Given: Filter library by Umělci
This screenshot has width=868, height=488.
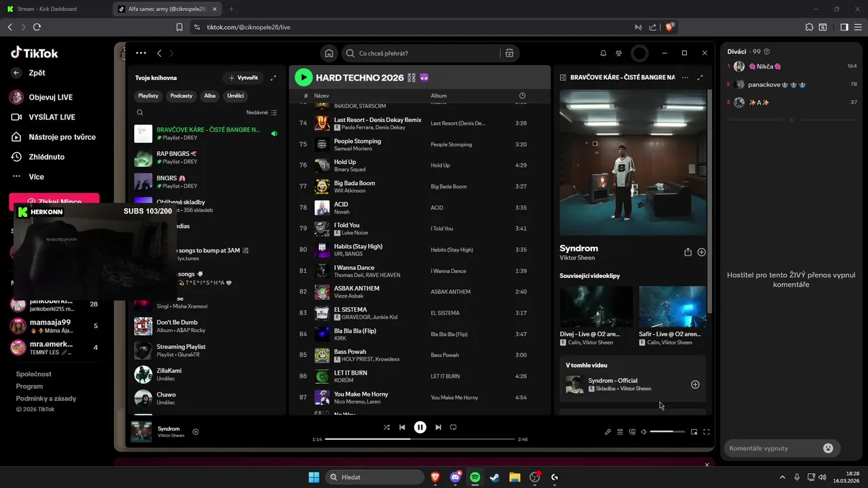Looking at the screenshot, I should (235, 96).
